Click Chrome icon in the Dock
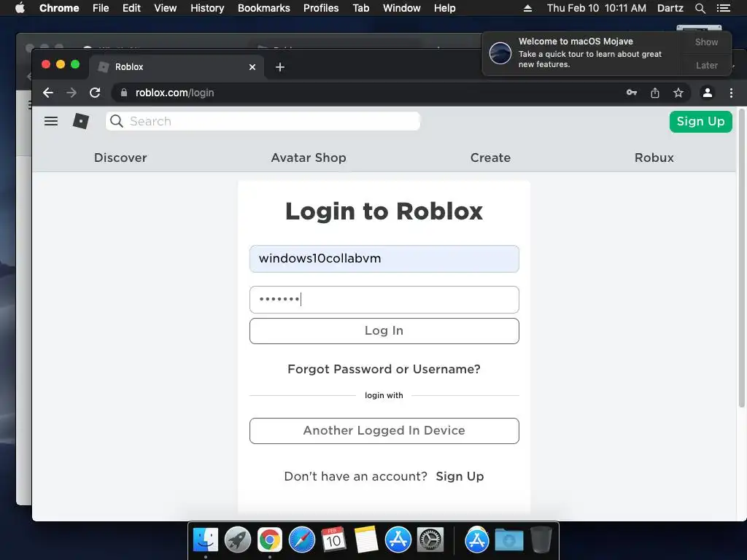 click(270, 540)
